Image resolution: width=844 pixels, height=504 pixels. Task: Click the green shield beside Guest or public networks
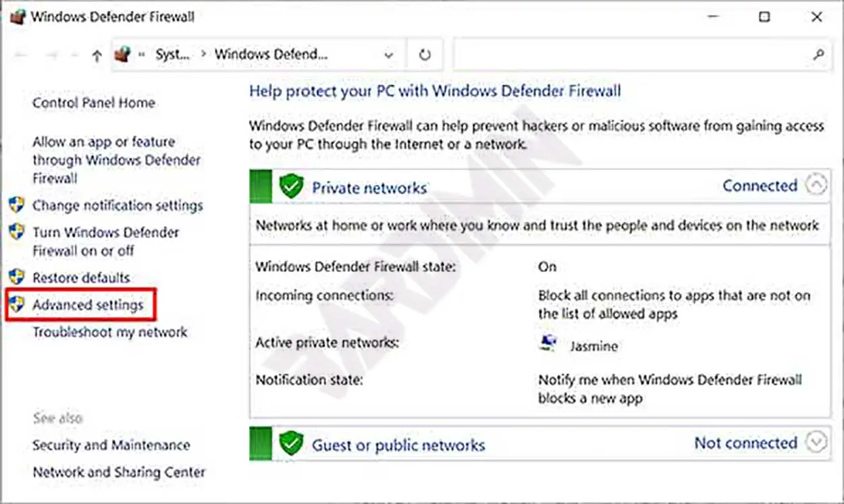tap(292, 443)
